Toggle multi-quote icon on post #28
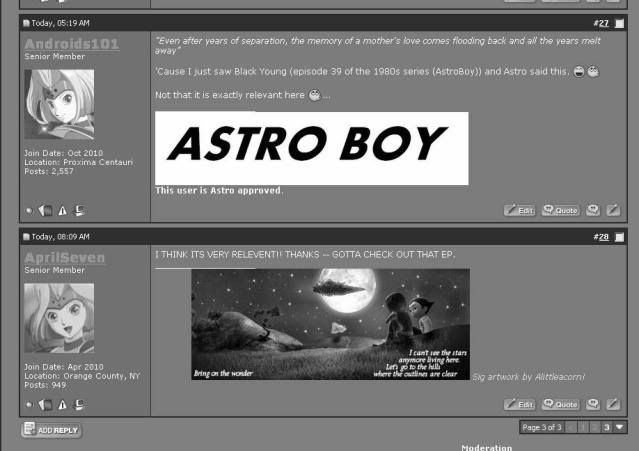The image size is (639, 451). (x=593, y=404)
